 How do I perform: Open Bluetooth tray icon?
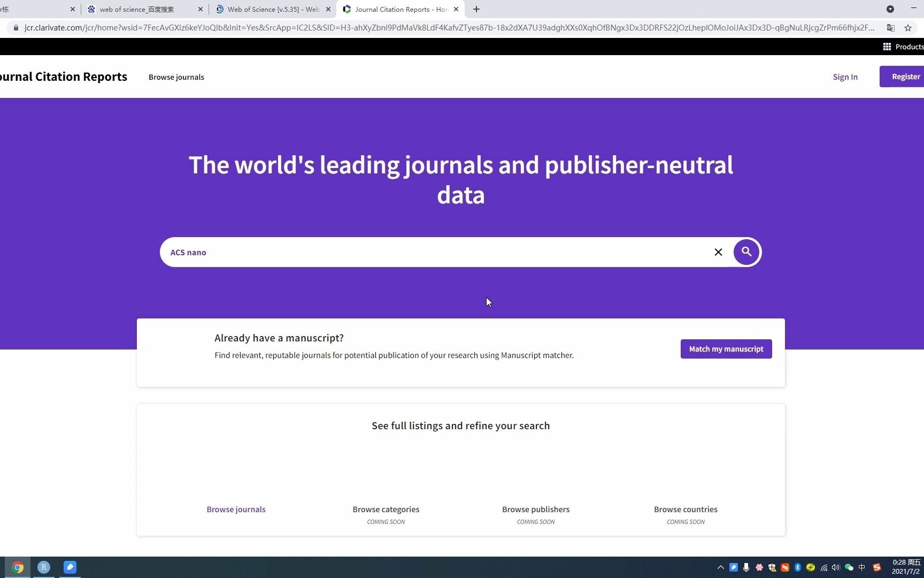pos(798,567)
